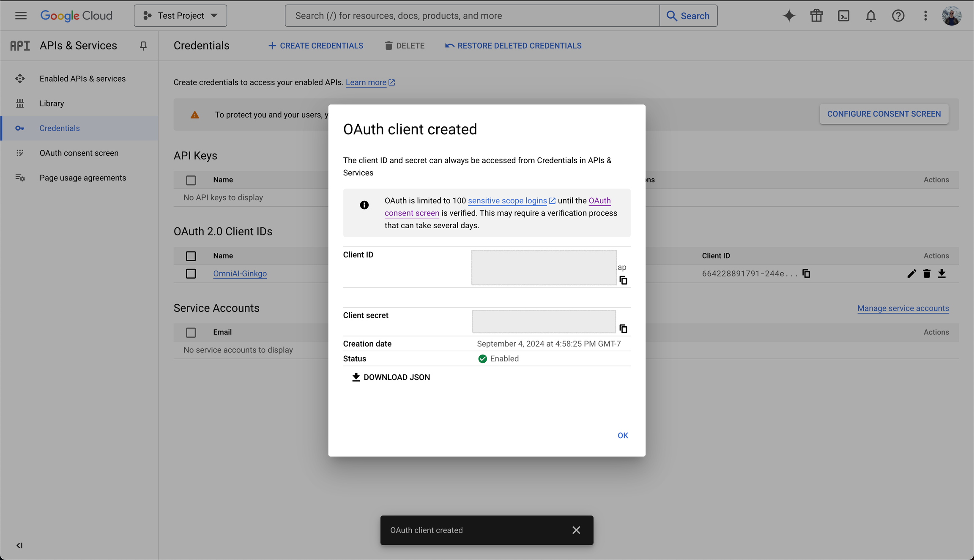Viewport: 974px width, 560px height.
Task: Open the Gemini assistant
Action: pos(789,16)
